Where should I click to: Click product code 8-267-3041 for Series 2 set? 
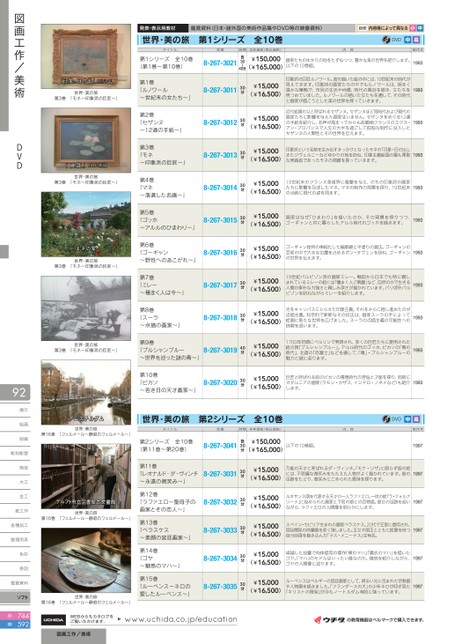tap(220, 445)
